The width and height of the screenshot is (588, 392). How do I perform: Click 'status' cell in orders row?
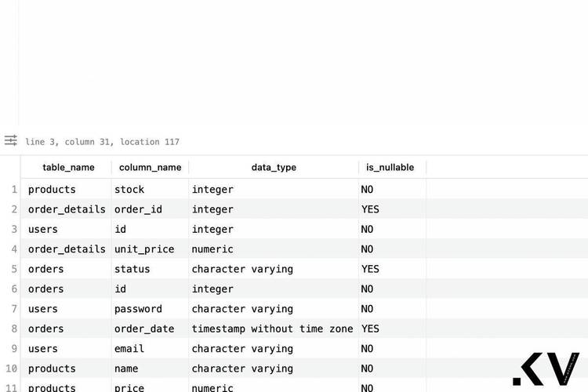point(132,269)
